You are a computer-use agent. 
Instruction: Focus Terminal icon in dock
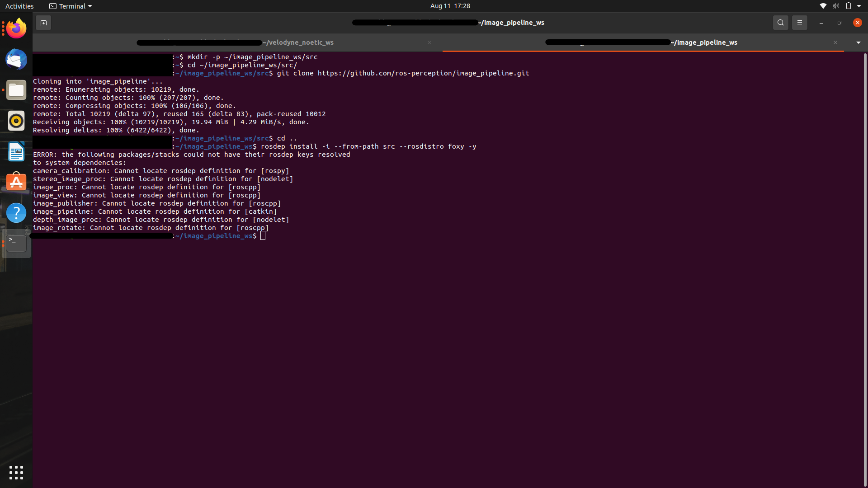pos(16,244)
